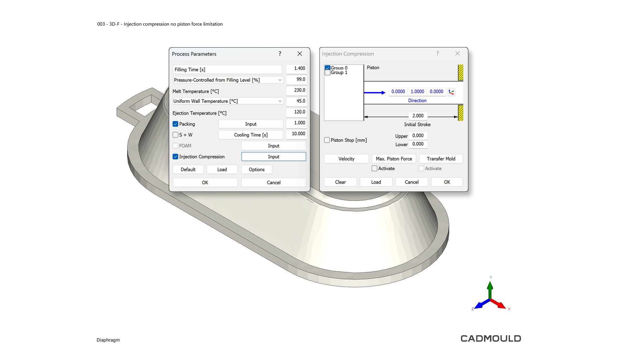Viewport: 644px width, 362px height.
Task: Open the Max. Piston Force settings
Action: (x=393, y=159)
